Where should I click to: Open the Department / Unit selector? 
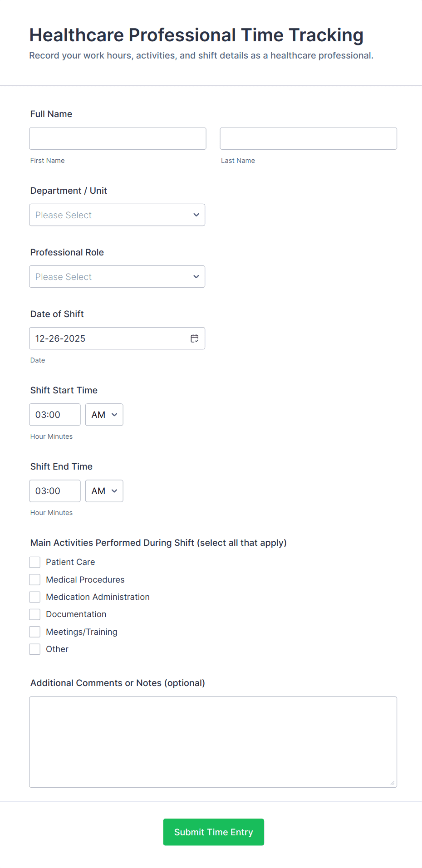coord(117,215)
